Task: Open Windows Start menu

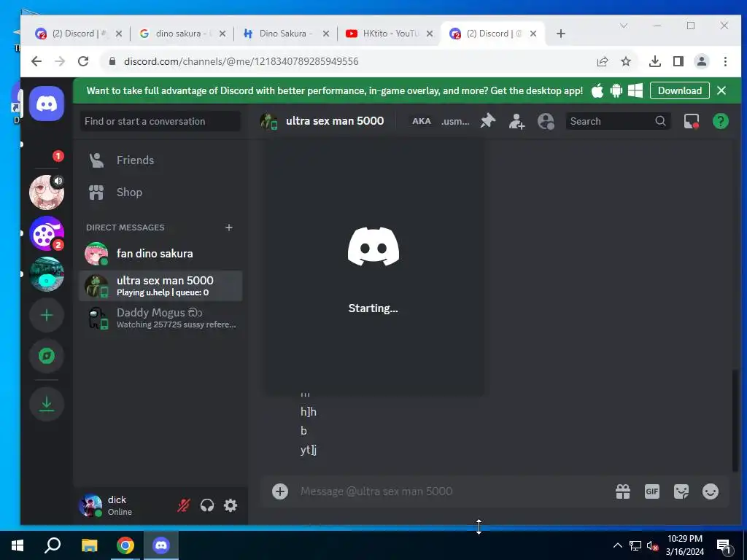Action: click(x=18, y=545)
